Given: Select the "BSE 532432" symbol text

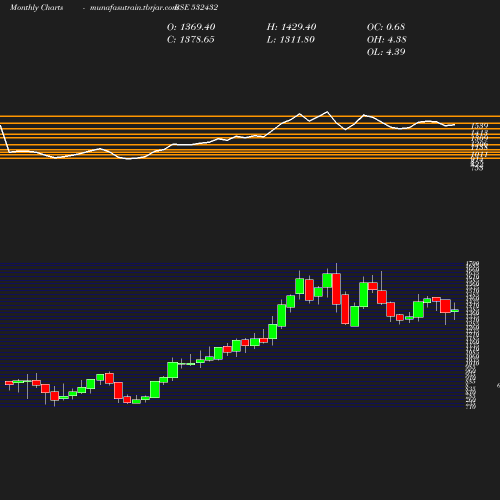Looking at the screenshot, I should pos(197,8).
